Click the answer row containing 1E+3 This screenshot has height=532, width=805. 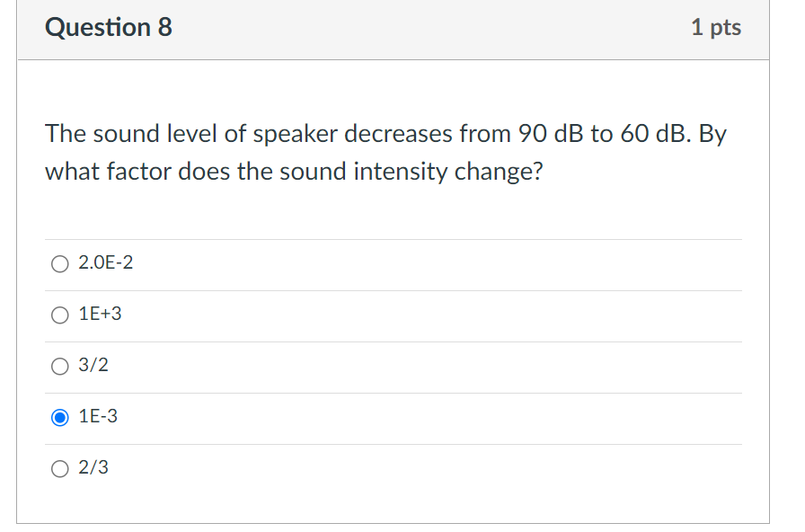click(x=395, y=315)
